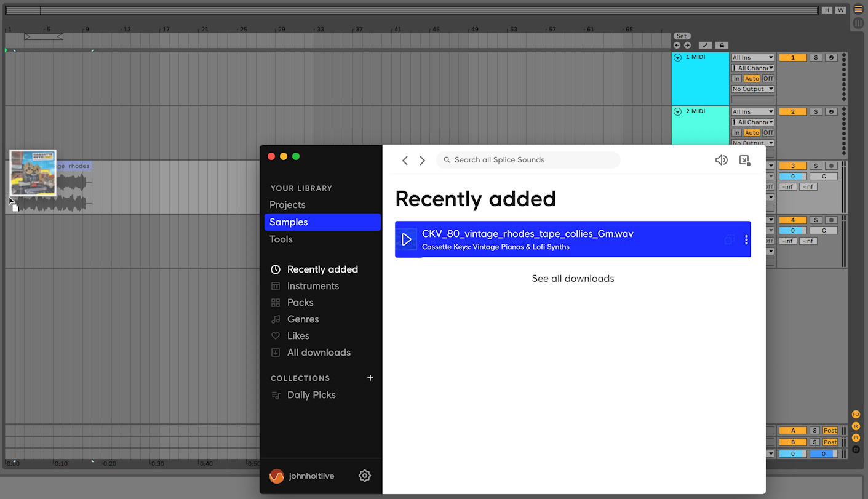Solo track 1 with S button
This screenshot has height=499, width=868.
click(815, 58)
